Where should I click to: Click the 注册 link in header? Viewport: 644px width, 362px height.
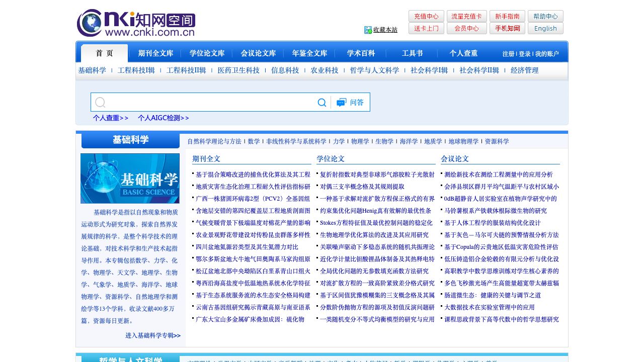[x=508, y=54]
